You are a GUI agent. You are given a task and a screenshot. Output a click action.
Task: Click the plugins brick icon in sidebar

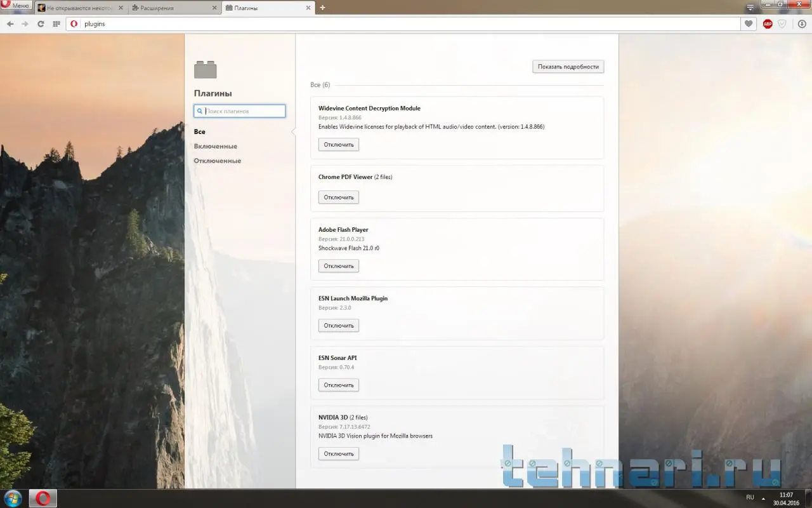tap(206, 69)
